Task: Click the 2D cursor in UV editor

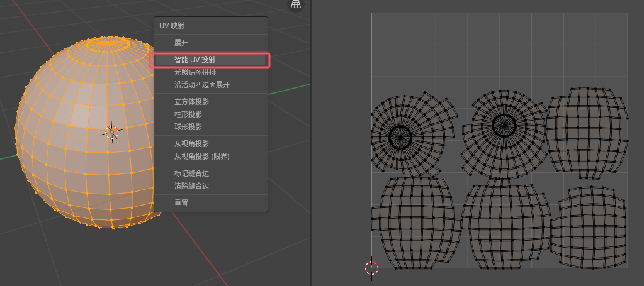Action: pyautogui.click(x=371, y=268)
